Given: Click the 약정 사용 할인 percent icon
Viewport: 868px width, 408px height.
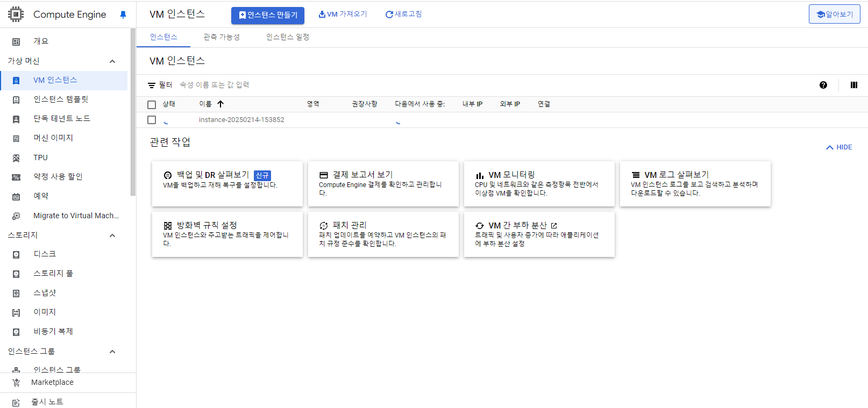Looking at the screenshot, I should click(16, 177).
